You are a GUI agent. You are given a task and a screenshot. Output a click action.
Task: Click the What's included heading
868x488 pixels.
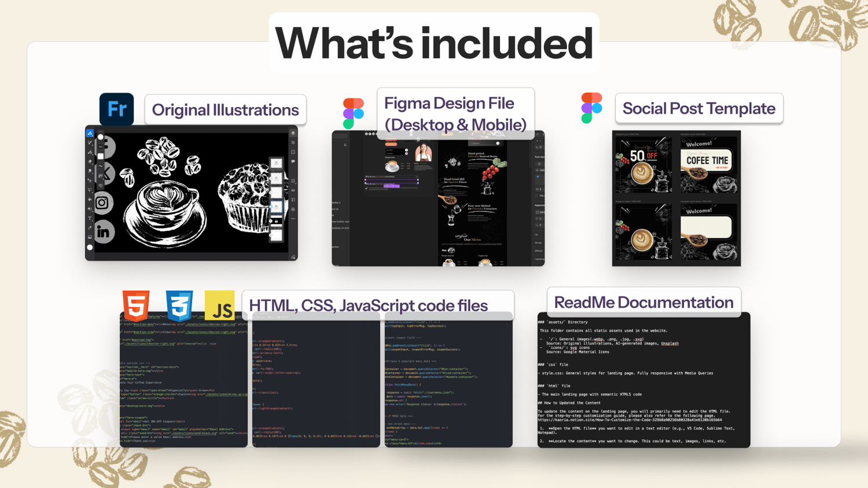(x=434, y=43)
